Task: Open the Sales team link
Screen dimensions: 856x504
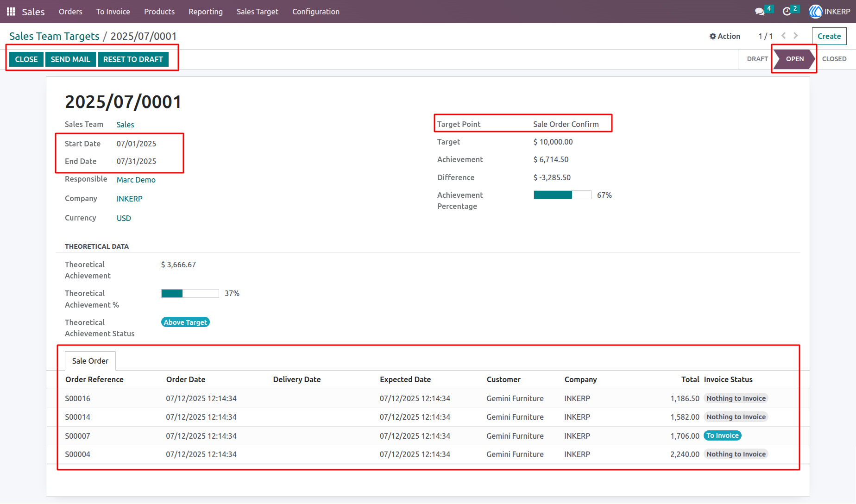Action: (x=125, y=125)
